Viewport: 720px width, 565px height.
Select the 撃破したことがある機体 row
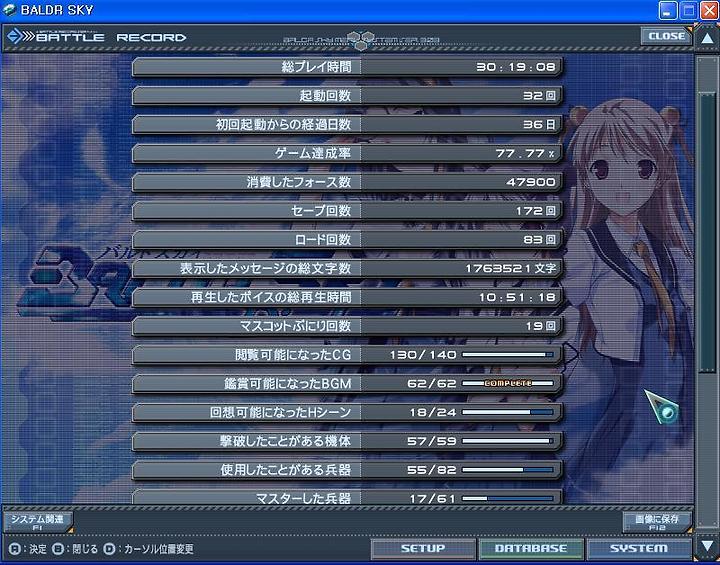click(347, 441)
